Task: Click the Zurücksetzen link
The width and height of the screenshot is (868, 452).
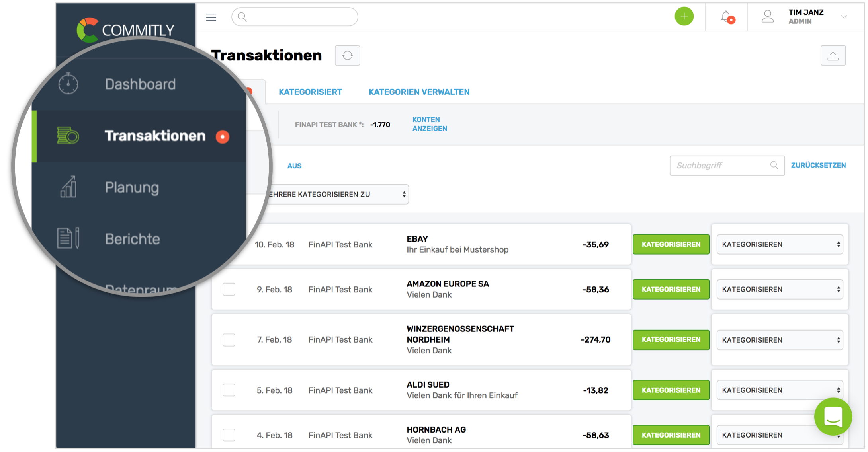Action: [818, 165]
